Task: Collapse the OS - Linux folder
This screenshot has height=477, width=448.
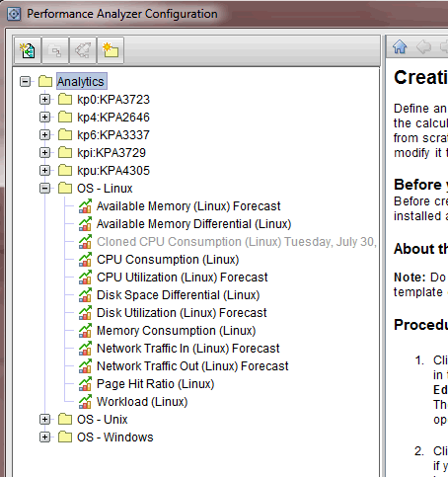Action: [44, 189]
